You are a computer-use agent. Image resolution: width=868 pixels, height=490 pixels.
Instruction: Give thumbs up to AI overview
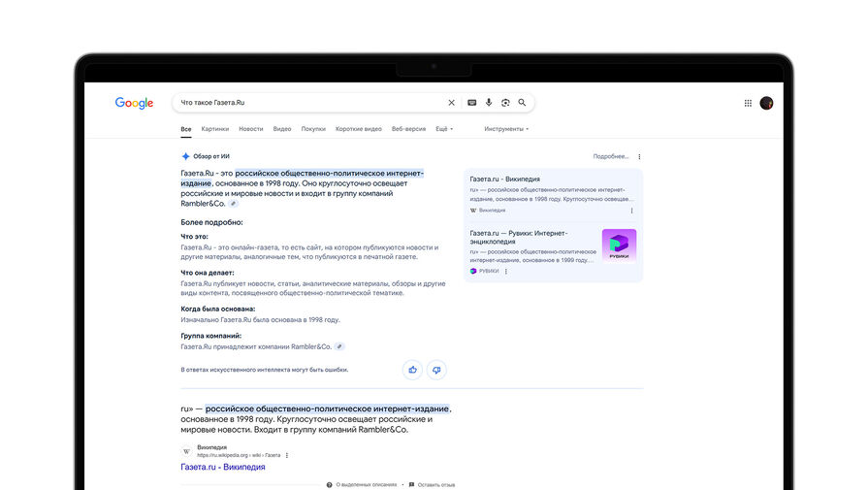click(412, 370)
